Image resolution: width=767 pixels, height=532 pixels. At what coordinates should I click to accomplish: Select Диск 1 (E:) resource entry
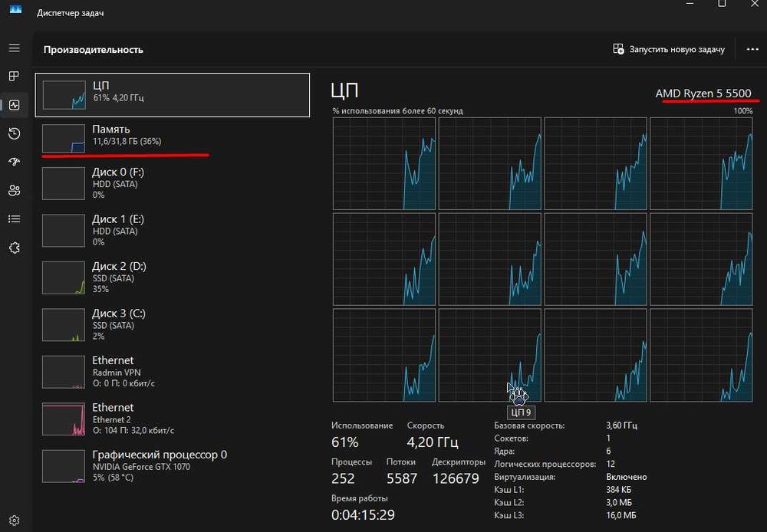click(x=172, y=230)
